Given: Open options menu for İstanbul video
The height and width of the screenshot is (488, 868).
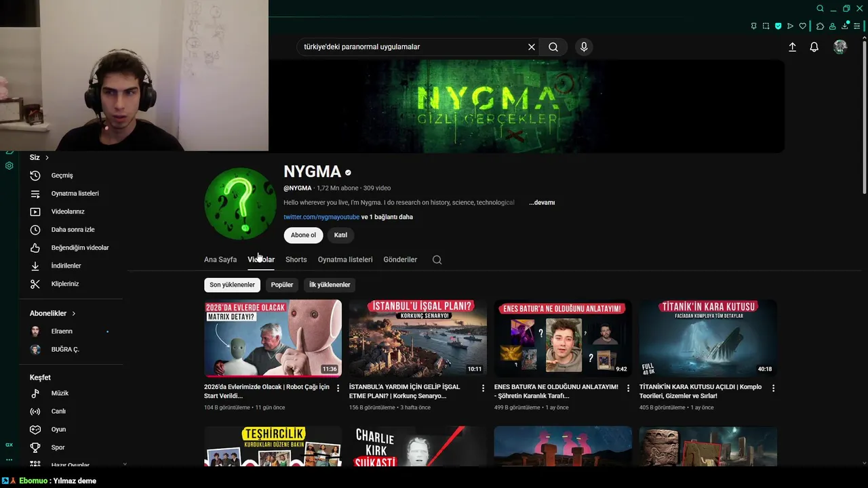Looking at the screenshot, I should click(x=483, y=388).
